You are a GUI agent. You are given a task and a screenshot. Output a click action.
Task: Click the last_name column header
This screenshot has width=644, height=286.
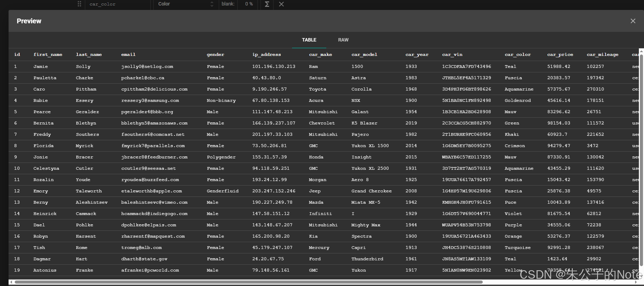click(89, 55)
